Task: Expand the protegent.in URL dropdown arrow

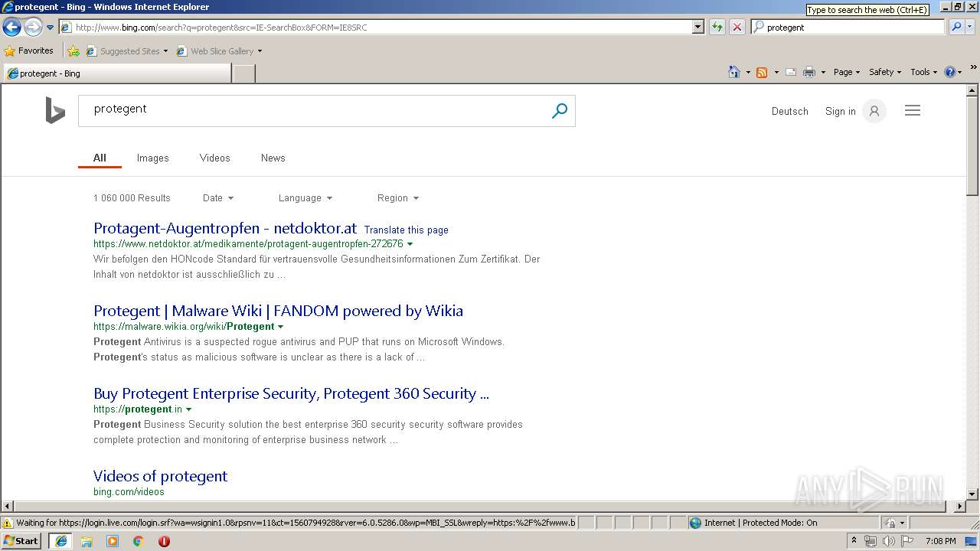Action: coord(189,409)
